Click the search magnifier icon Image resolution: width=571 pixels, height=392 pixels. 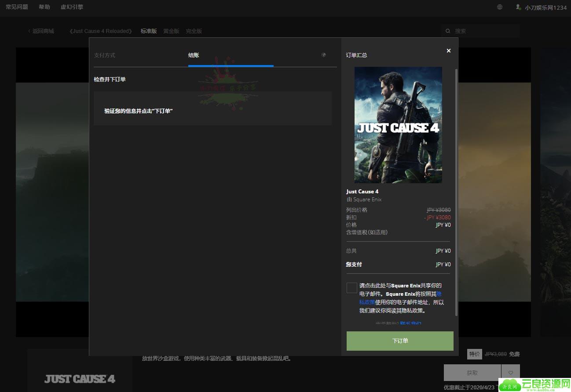pos(448,31)
